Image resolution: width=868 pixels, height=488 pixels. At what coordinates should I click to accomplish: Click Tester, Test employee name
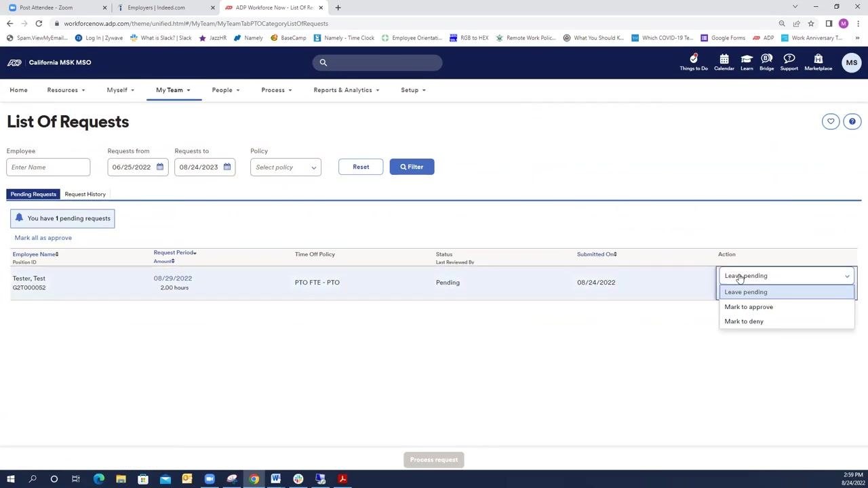click(x=28, y=279)
